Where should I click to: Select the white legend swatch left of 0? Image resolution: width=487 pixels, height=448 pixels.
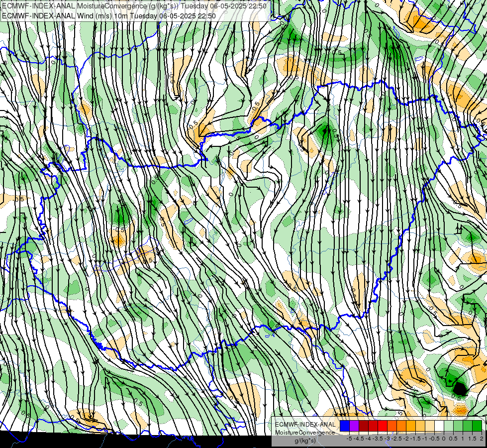point(439,426)
